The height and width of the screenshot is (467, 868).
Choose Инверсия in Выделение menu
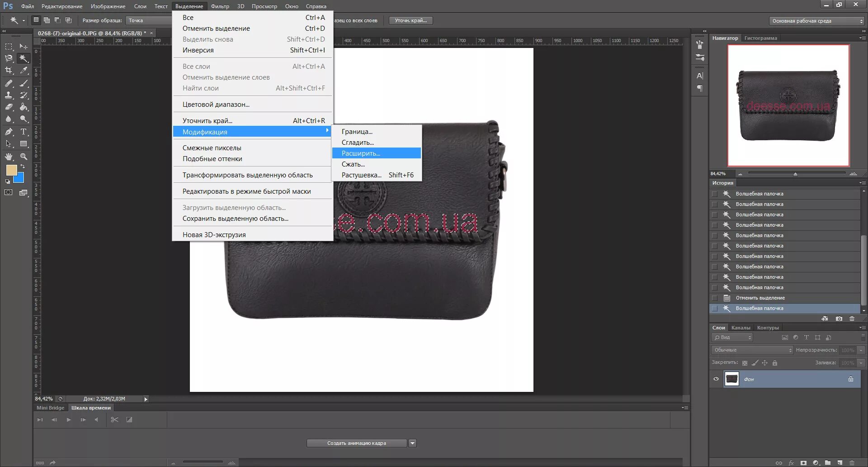(253, 50)
